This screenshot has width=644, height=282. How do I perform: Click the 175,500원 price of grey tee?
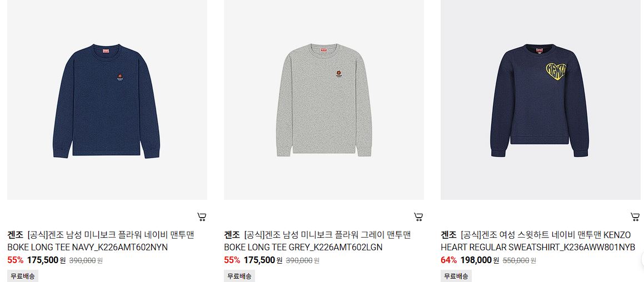[263, 260]
